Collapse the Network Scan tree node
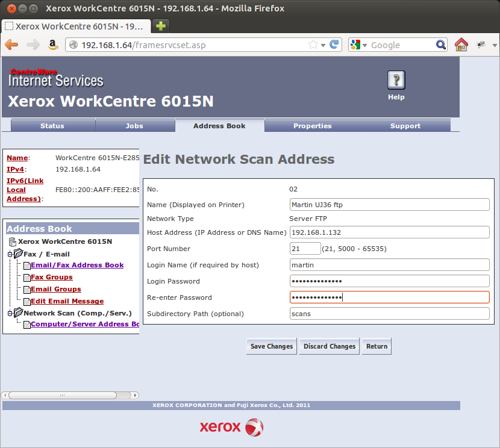The width and height of the screenshot is (500, 448). click(9, 313)
